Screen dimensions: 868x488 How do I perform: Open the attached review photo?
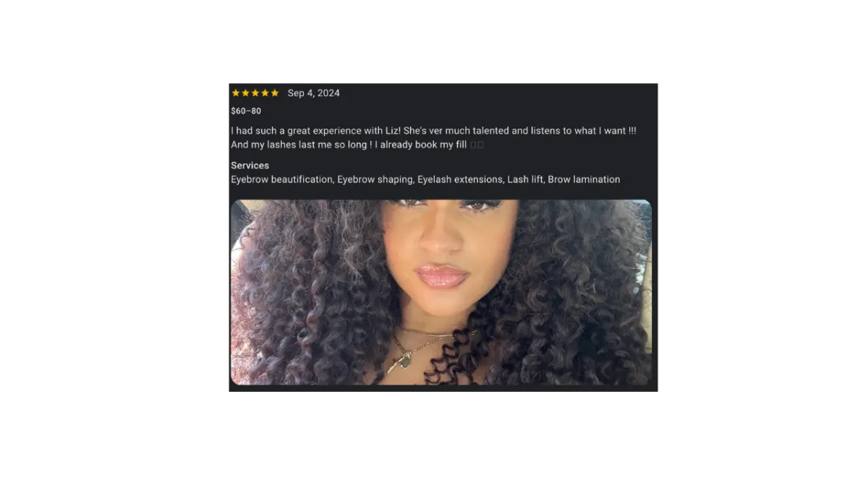pyautogui.click(x=441, y=292)
